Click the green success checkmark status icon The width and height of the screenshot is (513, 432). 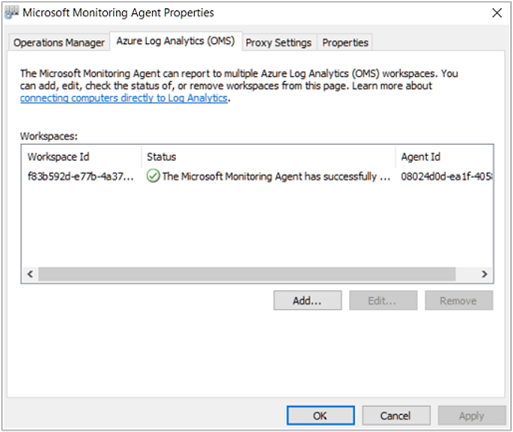coord(153,176)
